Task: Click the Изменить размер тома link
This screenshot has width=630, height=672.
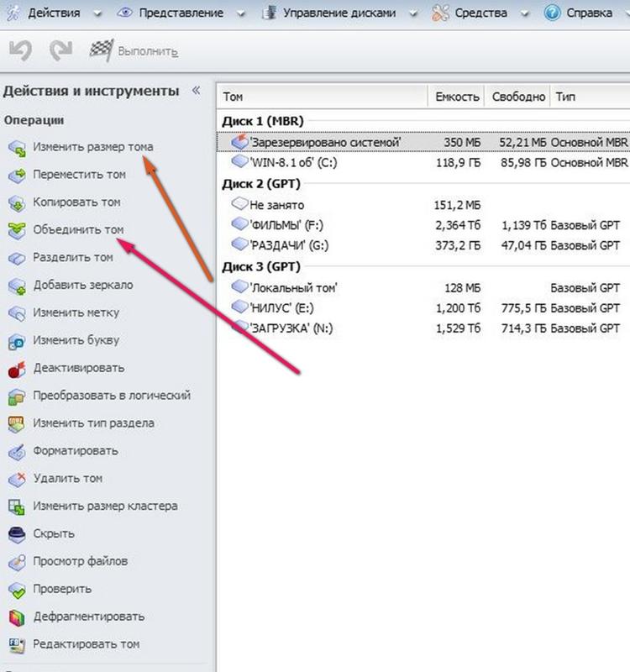Action: coord(93,147)
